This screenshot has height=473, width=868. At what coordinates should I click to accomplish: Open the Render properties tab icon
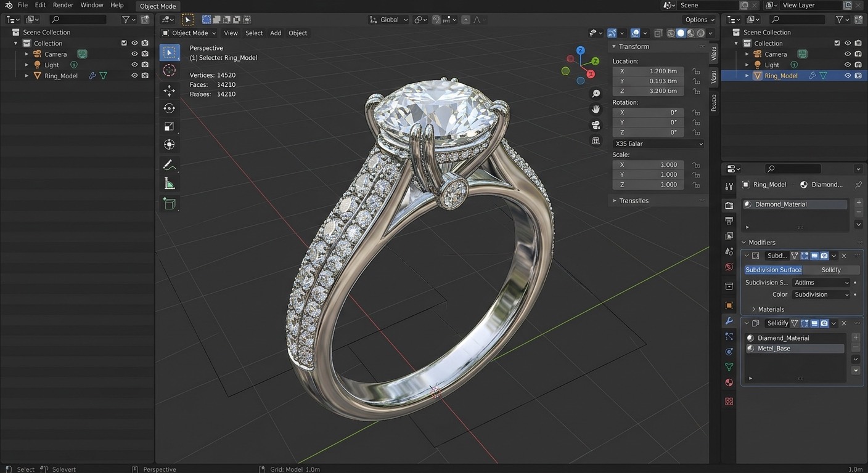click(x=729, y=205)
